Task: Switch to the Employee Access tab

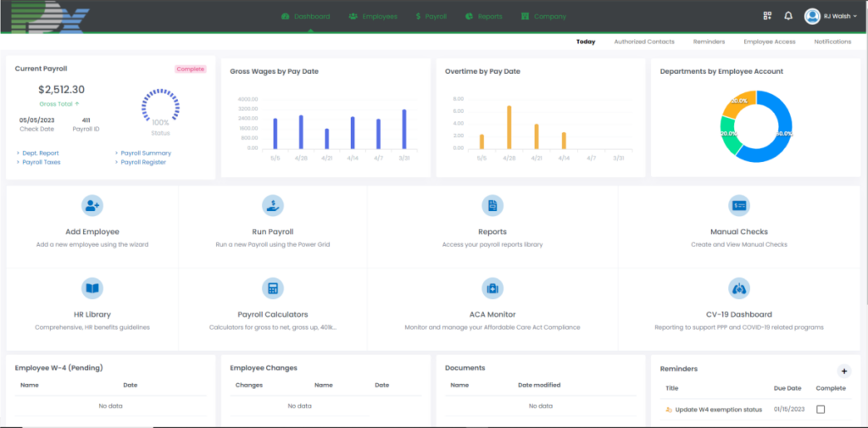Action: pos(769,42)
